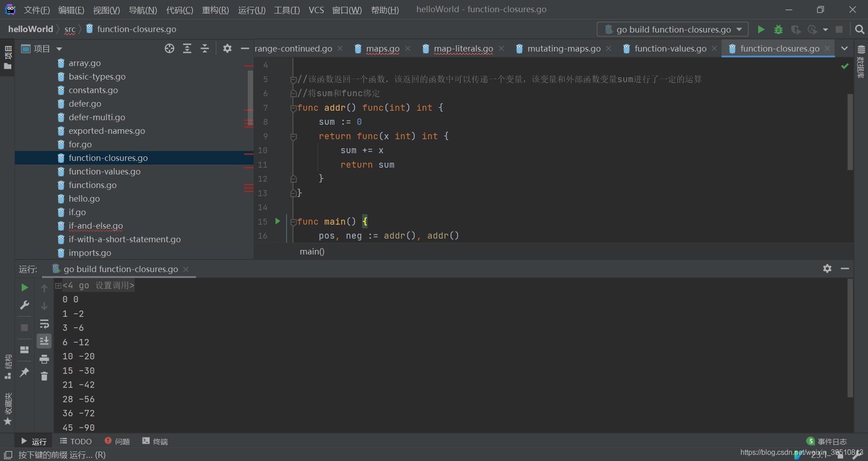Open the 终端 terminal tool window
The image size is (868, 461).
click(155, 441)
